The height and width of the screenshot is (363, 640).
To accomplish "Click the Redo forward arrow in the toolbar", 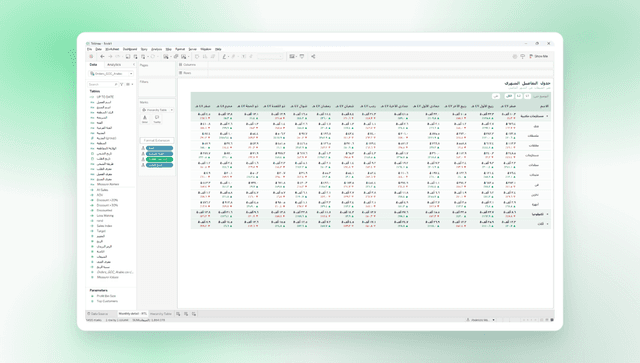I will pos(110,56).
